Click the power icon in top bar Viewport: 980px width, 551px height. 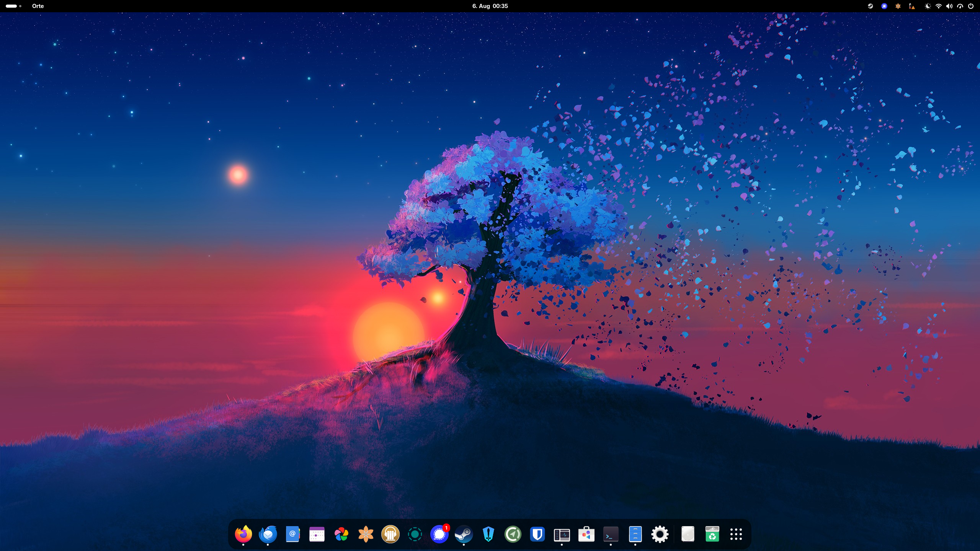971,6
